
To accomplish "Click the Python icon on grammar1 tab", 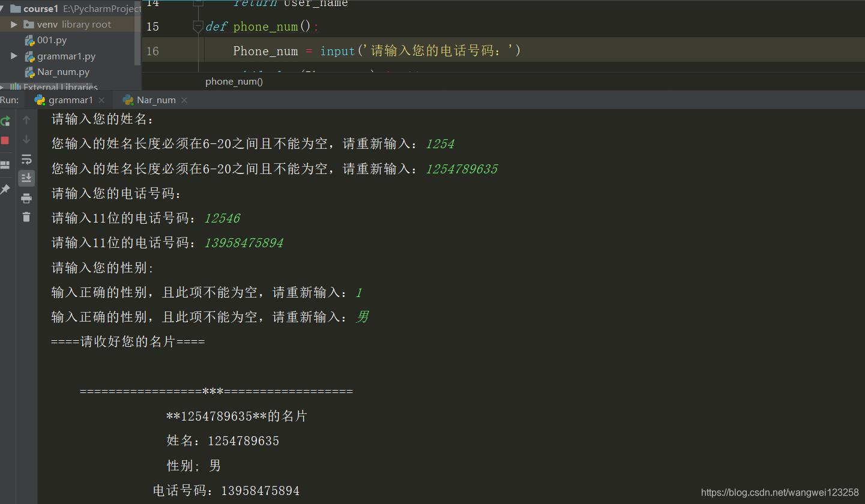I will 40,100.
